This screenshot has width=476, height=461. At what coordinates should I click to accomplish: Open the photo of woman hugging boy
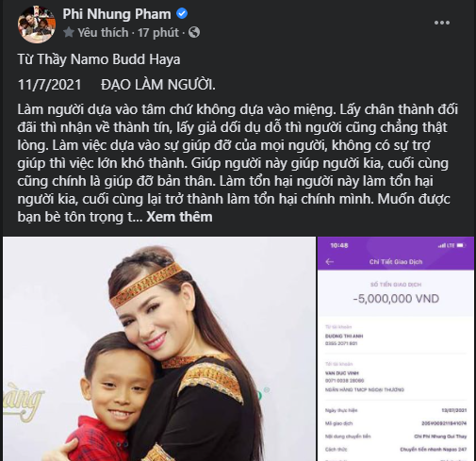159,349
